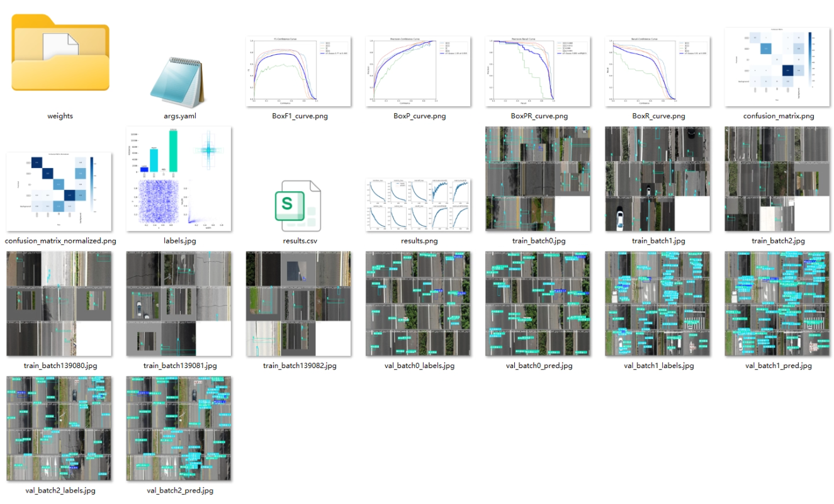Select the train_batch1.jpg thumbnail
Image resolution: width=834 pixels, height=504 pixels.
(x=658, y=179)
